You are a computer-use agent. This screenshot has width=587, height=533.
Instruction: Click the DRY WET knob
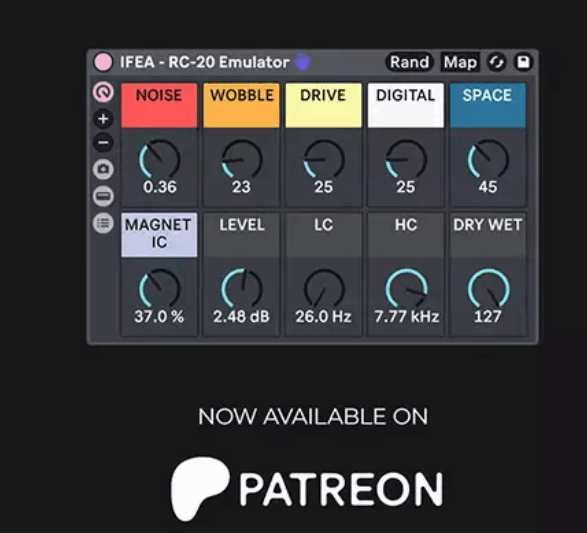click(488, 288)
